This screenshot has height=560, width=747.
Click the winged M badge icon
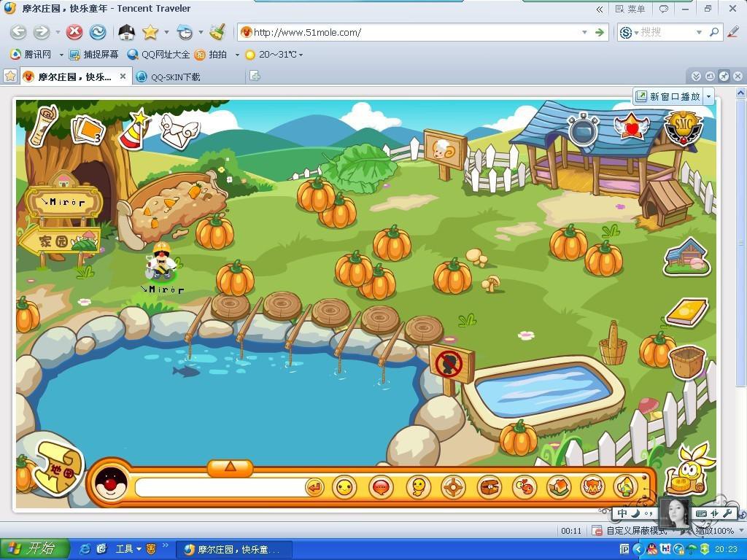click(x=593, y=486)
